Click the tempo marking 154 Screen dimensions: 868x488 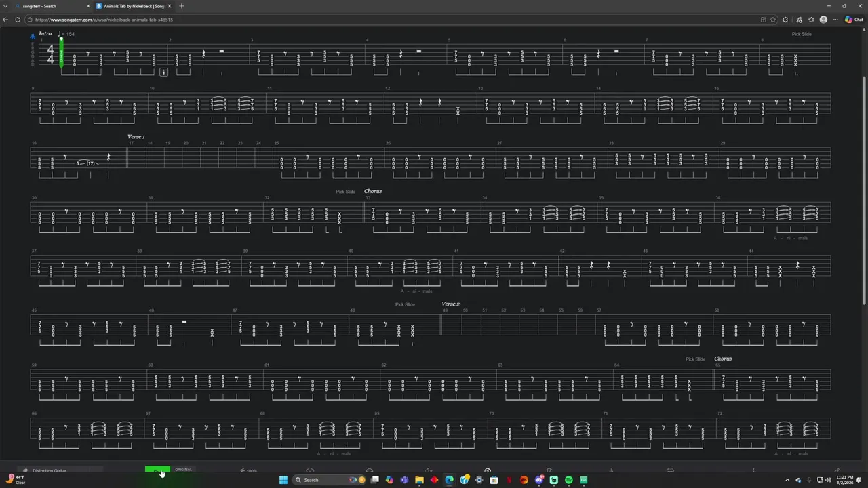click(66, 34)
